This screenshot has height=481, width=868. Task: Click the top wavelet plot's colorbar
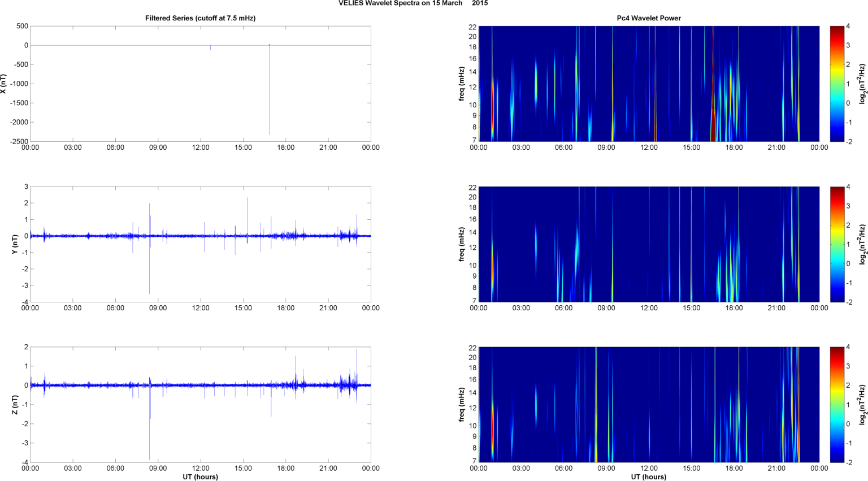[837, 84]
